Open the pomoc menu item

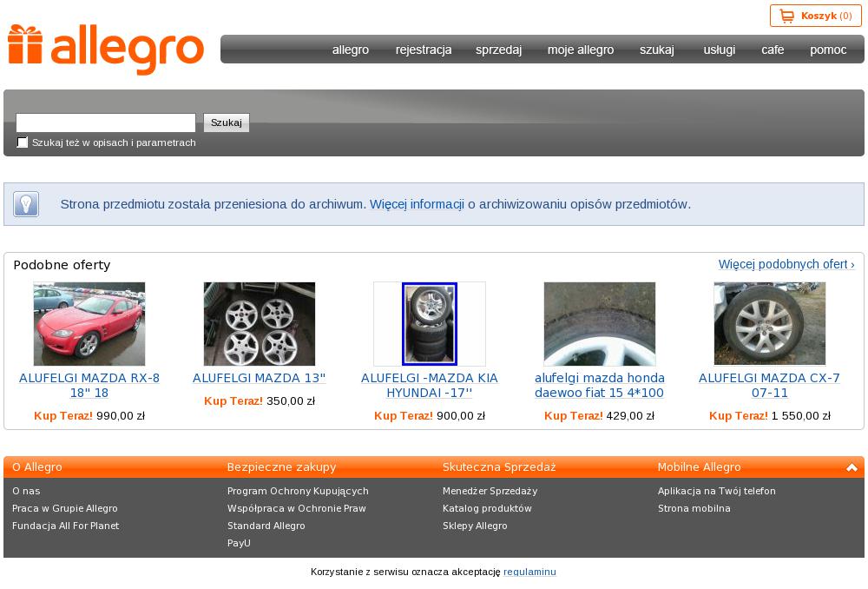828,50
